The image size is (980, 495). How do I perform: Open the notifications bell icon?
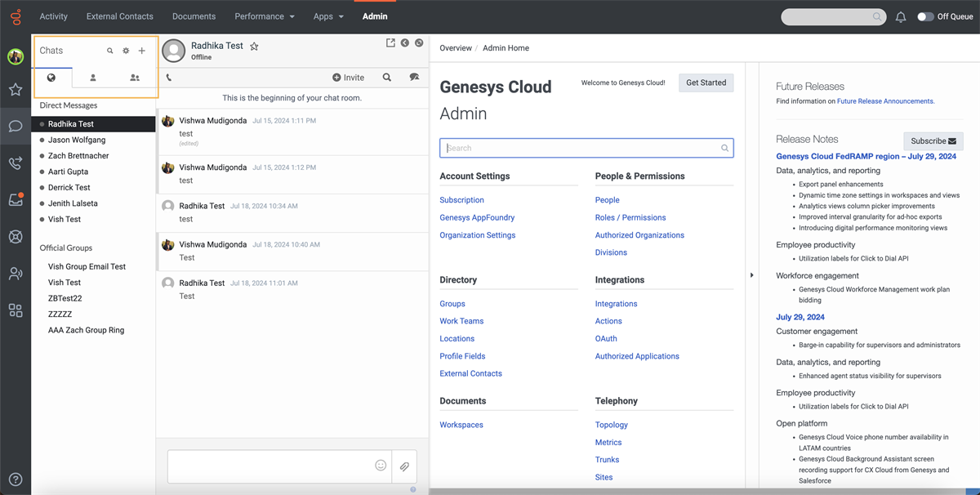[x=901, y=16]
